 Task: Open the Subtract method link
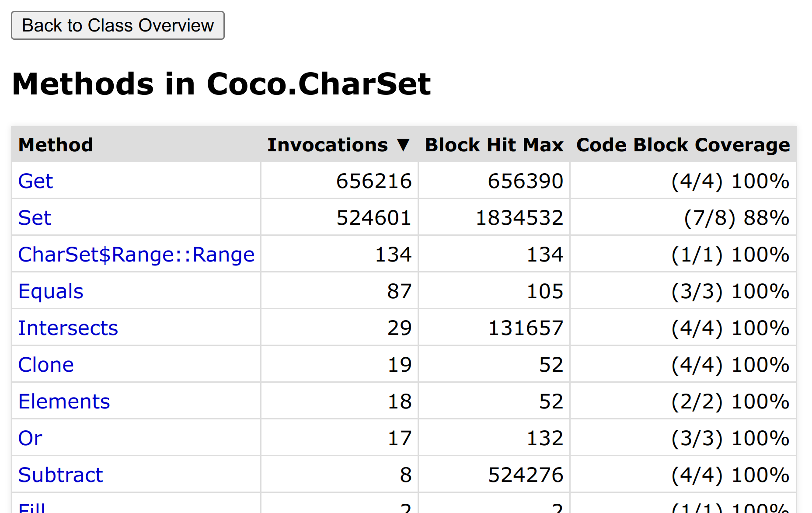[x=61, y=475]
